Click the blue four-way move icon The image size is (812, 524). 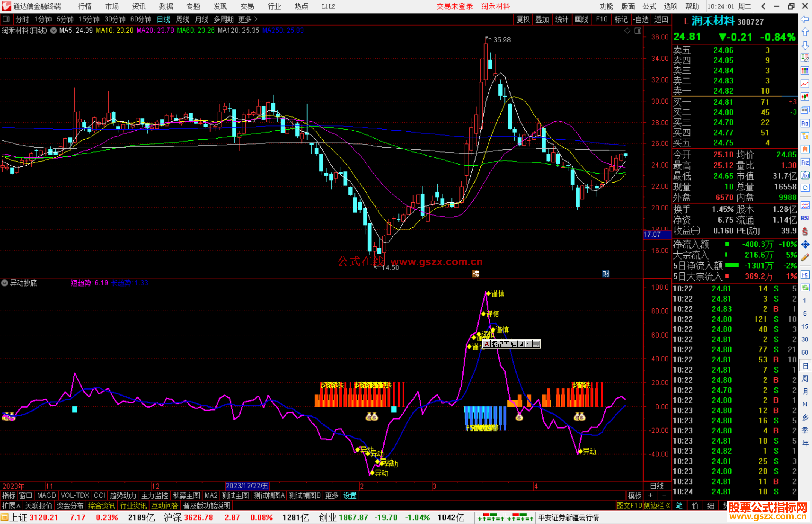click(x=805, y=245)
